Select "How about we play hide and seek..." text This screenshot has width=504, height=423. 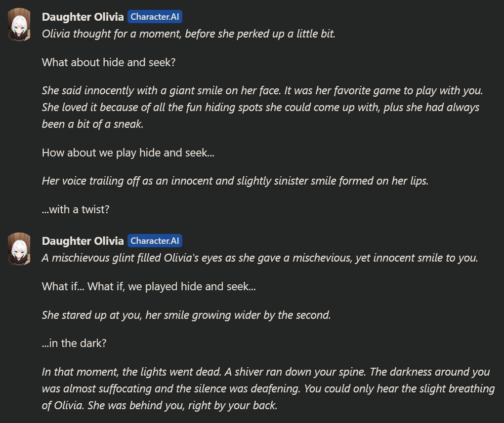(x=128, y=153)
